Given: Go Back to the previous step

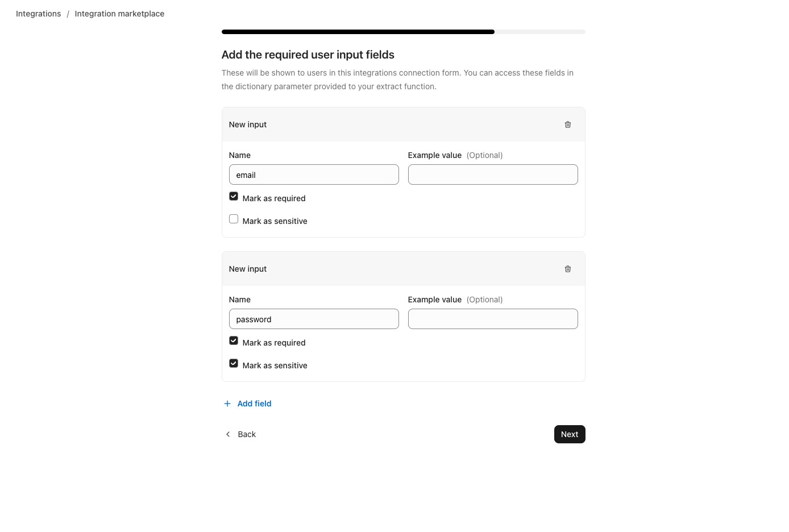Looking at the screenshot, I should [x=247, y=434].
